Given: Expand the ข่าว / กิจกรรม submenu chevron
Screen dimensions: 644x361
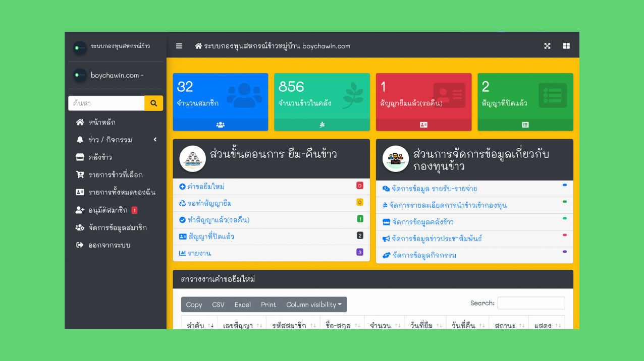Looking at the screenshot, I should click(155, 140).
